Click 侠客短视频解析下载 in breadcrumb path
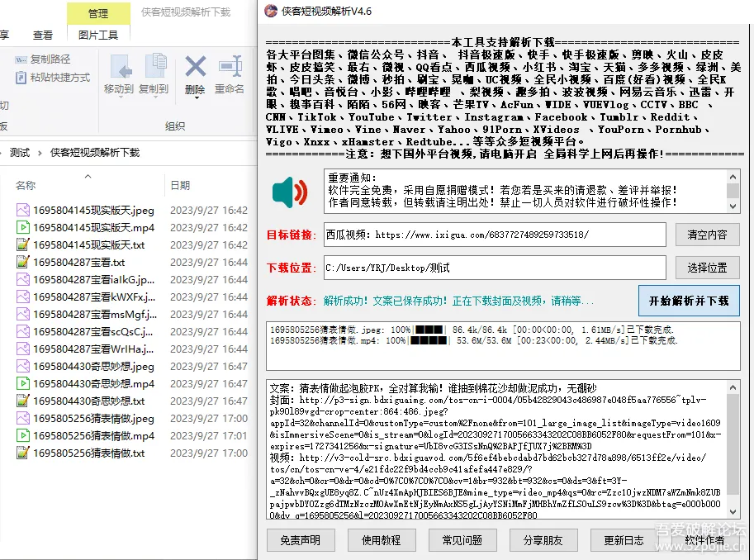The height and width of the screenshot is (560, 754). pyautogui.click(x=95, y=153)
